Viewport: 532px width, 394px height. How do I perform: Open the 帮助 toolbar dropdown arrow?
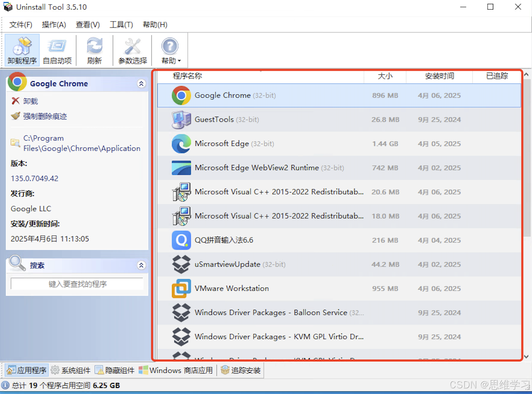(x=179, y=61)
